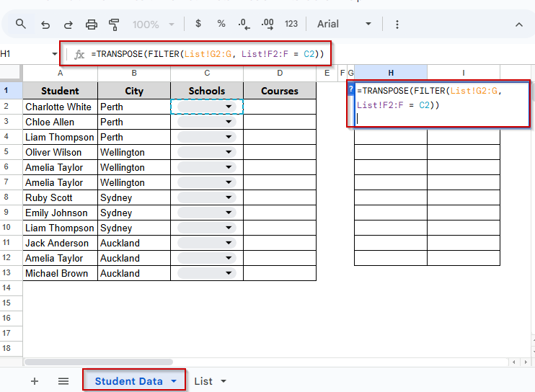This screenshot has width=535, height=392.
Task: Click the Student header cell
Action: 60,91
